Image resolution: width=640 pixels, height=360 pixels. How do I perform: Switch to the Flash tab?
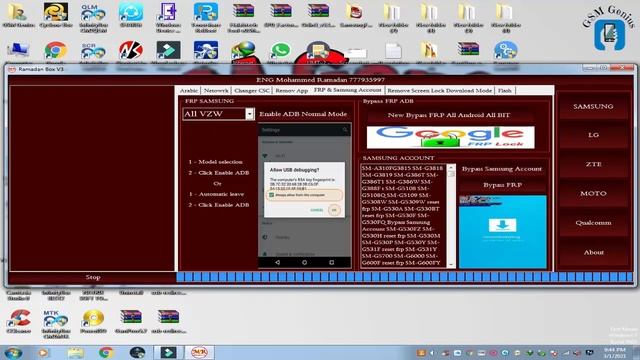point(504,90)
